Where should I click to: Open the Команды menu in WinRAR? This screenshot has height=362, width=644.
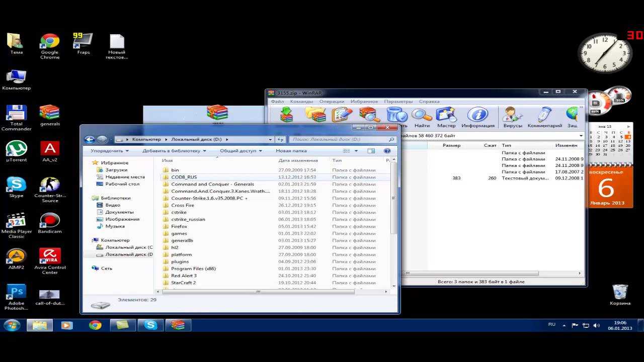click(301, 102)
